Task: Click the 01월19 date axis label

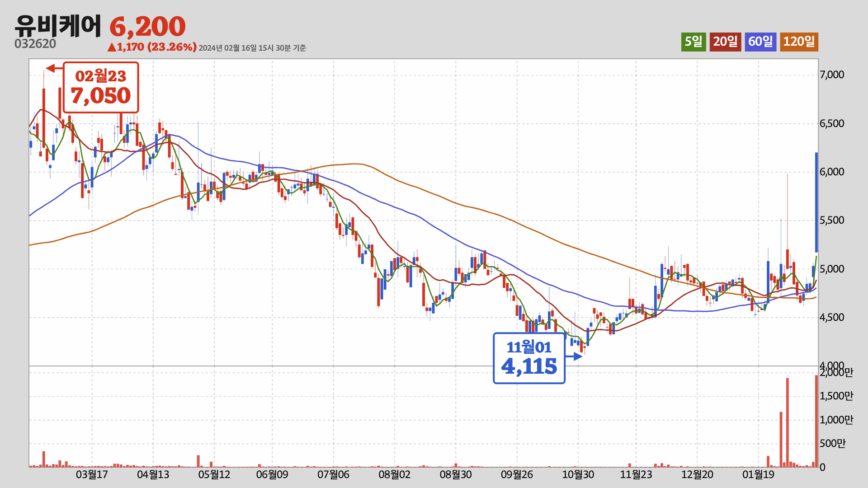Action: coord(759,474)
